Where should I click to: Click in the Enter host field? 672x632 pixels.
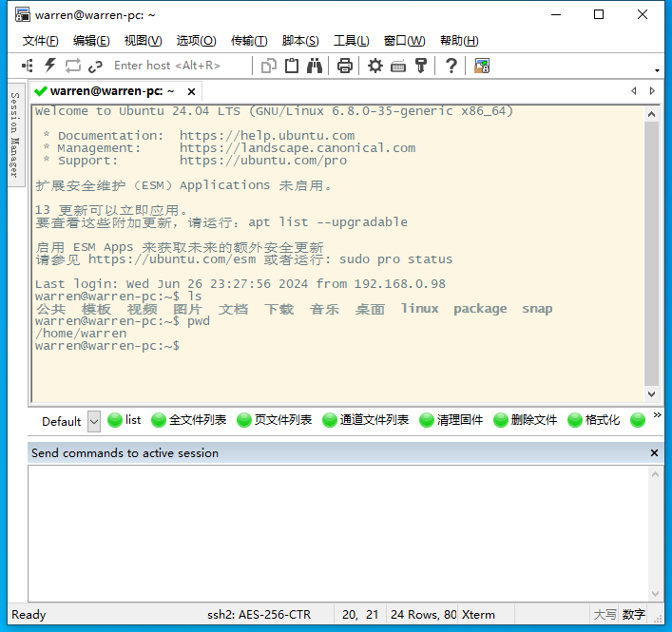(180, 66)
